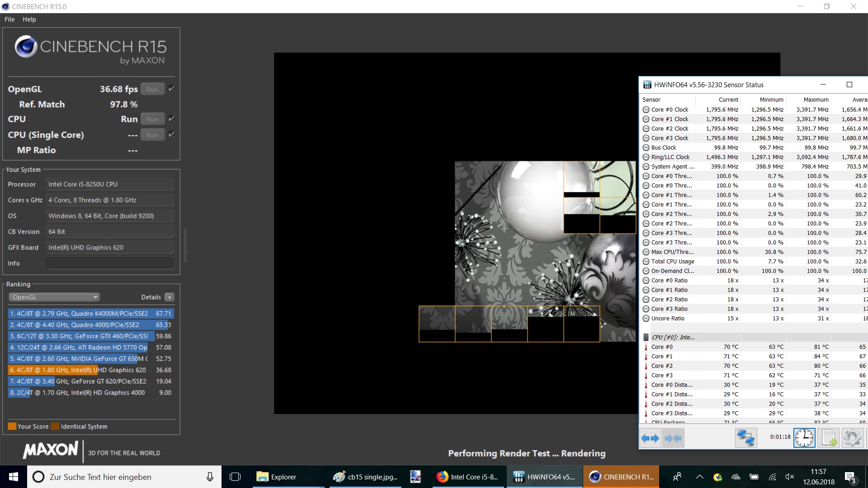The height and width of the screenshot is (488, 868).
Task: Start HWiNFO logging with sheet-plus icon
Action: pyautogui.click(x=829, y=438)
